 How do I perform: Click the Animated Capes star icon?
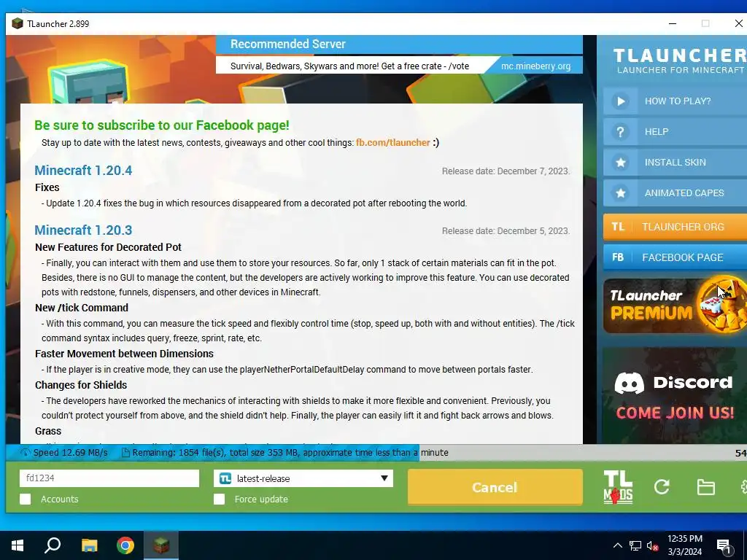[620, 192]
